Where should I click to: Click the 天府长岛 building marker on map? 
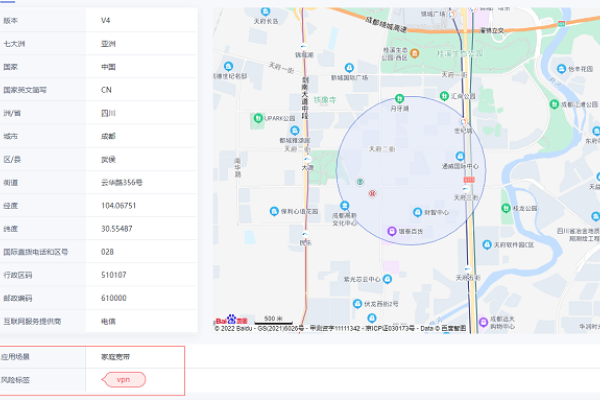(x=265, y=11)
